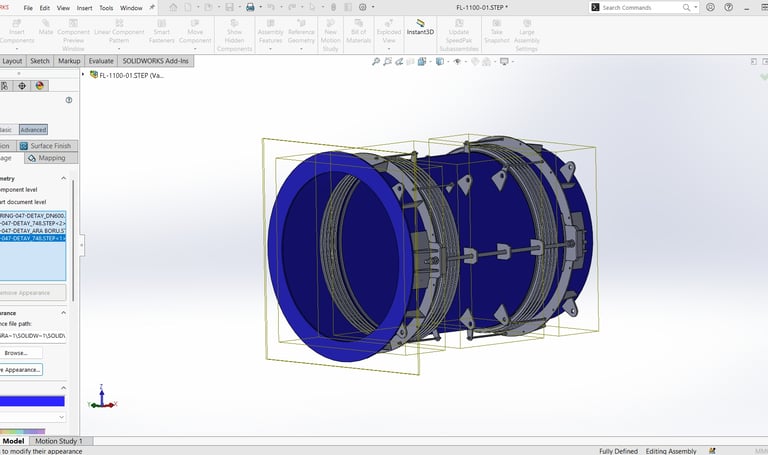Collapse the Color section chevron
The height and width of the screenshot is (455, 768).
[64, 388]
